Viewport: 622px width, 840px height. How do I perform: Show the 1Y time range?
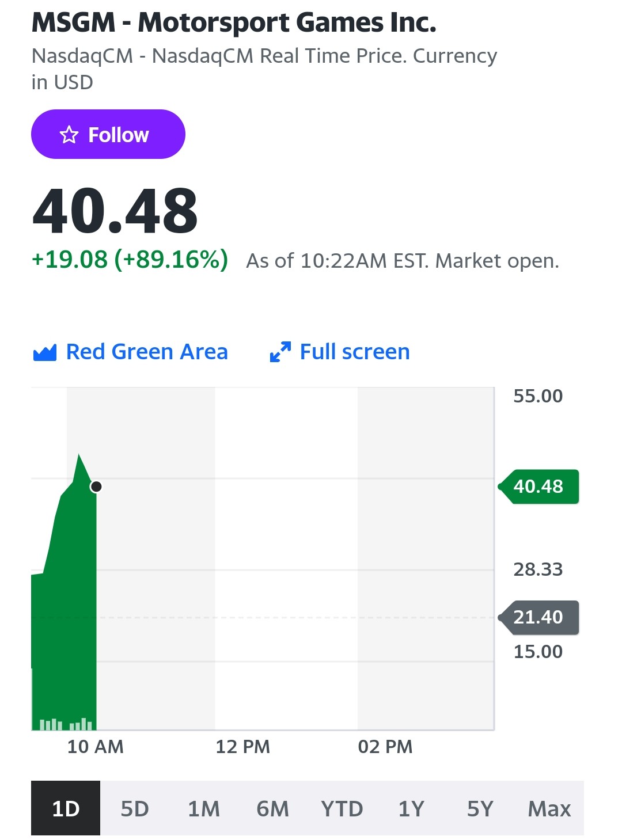pyautogui.click(x=411, y=808)
